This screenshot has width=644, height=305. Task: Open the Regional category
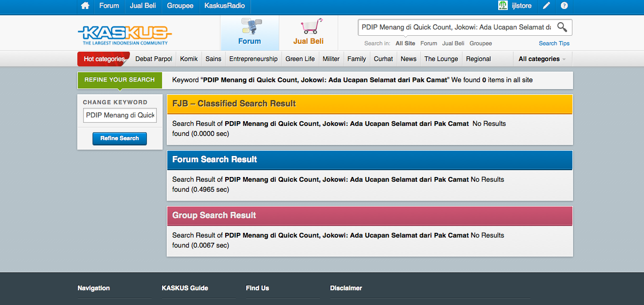(x=478, y=59)
